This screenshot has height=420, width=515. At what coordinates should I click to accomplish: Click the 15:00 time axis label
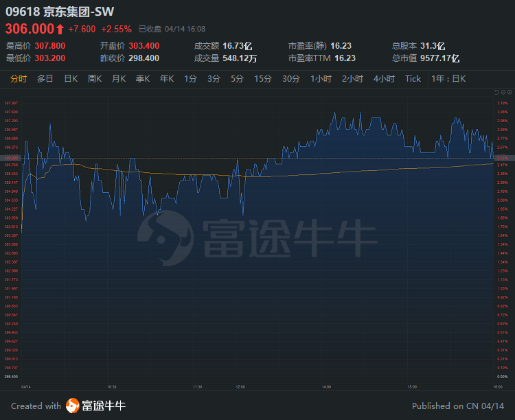[x=412, y=387]
